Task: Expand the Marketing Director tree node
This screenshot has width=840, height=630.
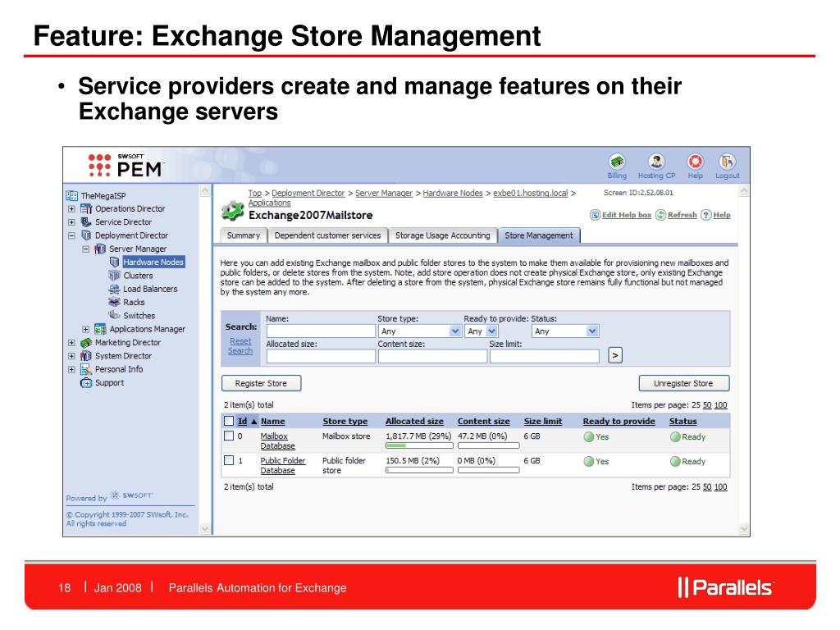Action: (x=72, y=342)
